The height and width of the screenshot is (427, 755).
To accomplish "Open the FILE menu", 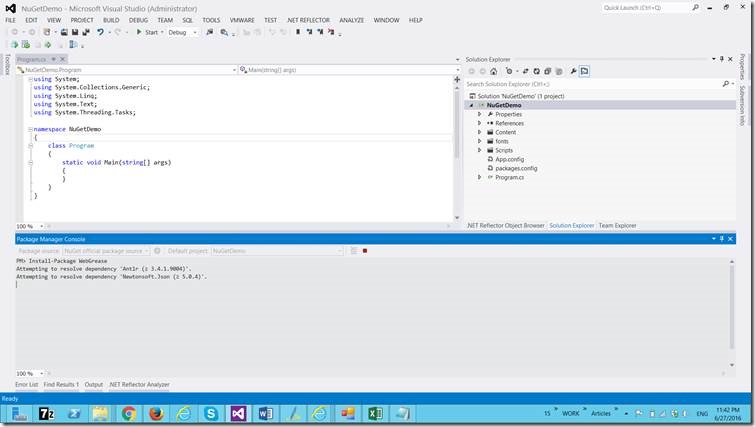I will tap(11, 20).
